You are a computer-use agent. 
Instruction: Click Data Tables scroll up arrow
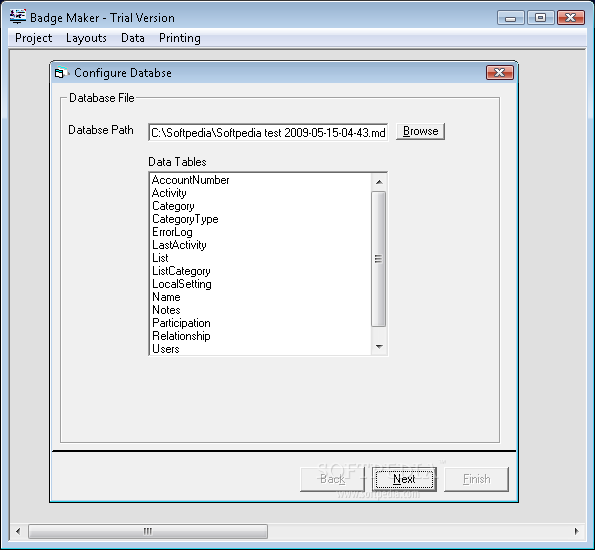pyautogui.click(x=379, y=182)
